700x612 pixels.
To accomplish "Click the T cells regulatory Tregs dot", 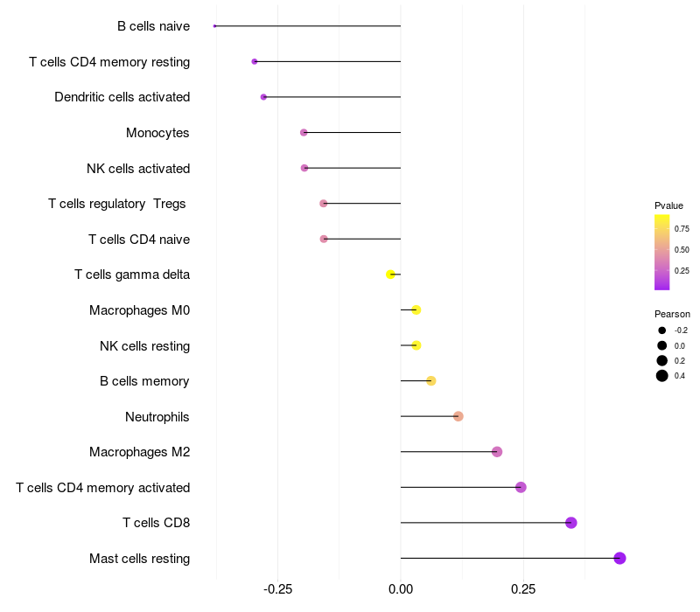I will (x=323, y=204).
